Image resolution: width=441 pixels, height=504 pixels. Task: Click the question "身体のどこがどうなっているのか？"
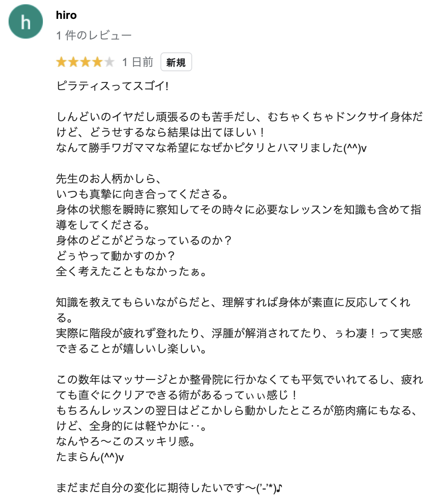(144, 240)
